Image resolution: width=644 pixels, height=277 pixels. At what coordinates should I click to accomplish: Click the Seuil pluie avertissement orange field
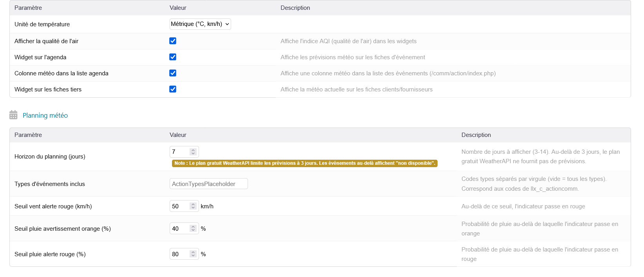click(180, 228)
